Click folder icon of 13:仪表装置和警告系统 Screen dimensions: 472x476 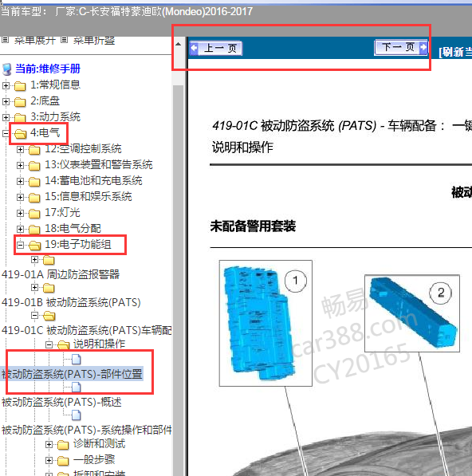34,166
